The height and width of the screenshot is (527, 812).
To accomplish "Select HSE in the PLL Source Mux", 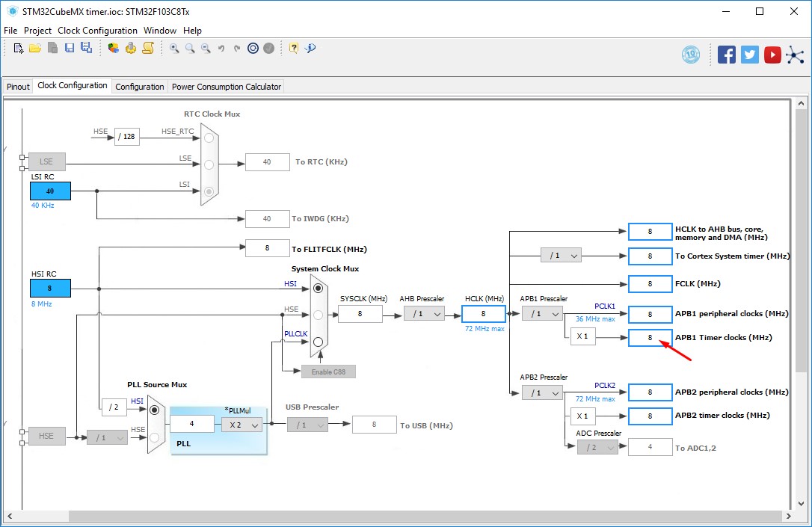I will click(154, 437).
